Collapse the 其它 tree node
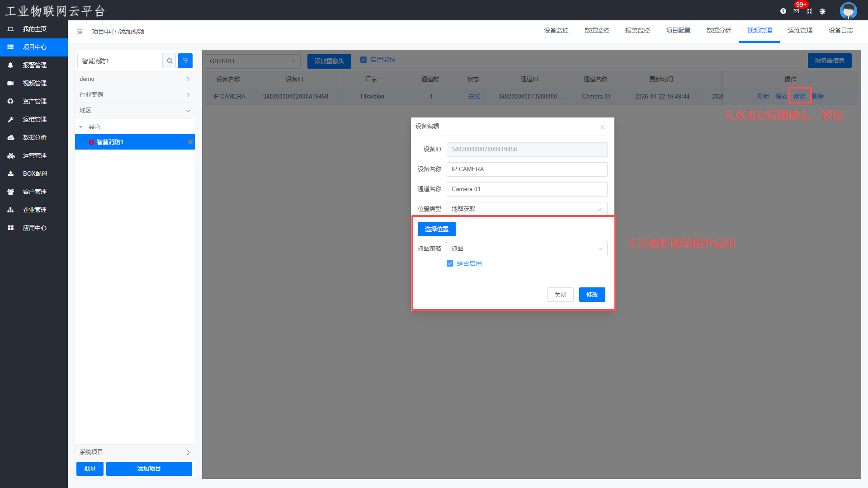This screenshot has width=868, height=488. pos(81,127)
